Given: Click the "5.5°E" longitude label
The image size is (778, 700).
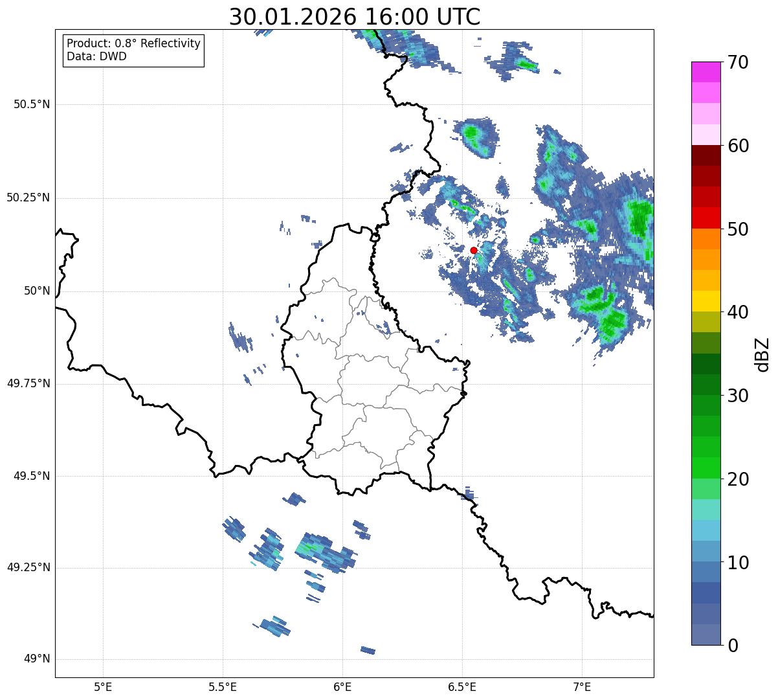Looking at the screenshot, I should pyautogui.click(x=223, y=687).
